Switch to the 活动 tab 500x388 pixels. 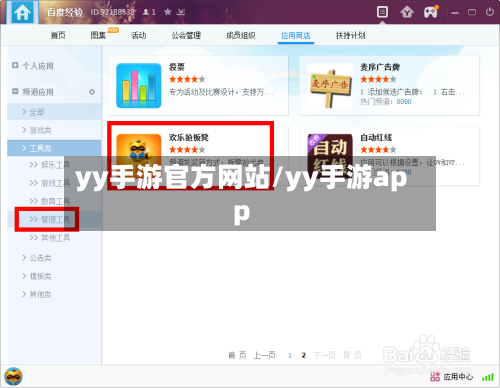coord(138,35)
